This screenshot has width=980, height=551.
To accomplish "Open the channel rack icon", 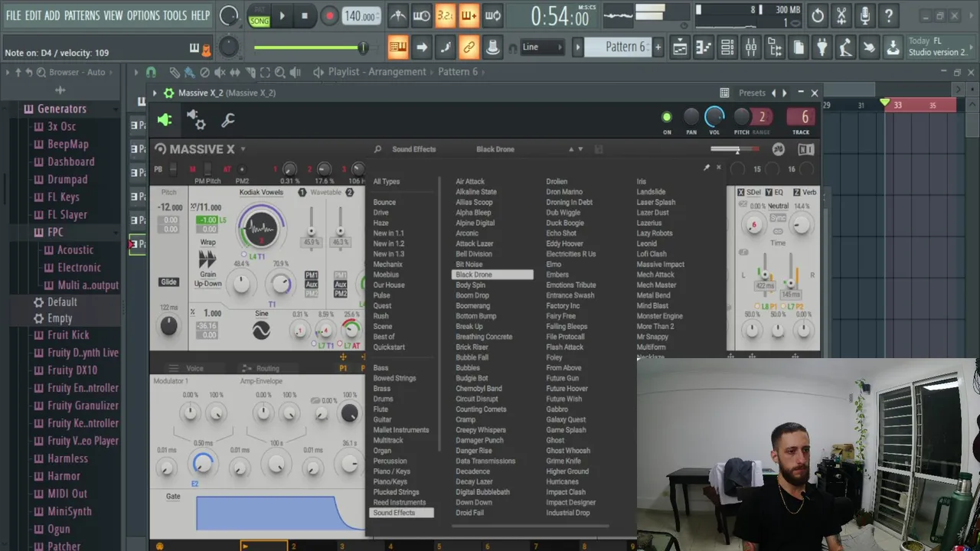I will (727, 47).
